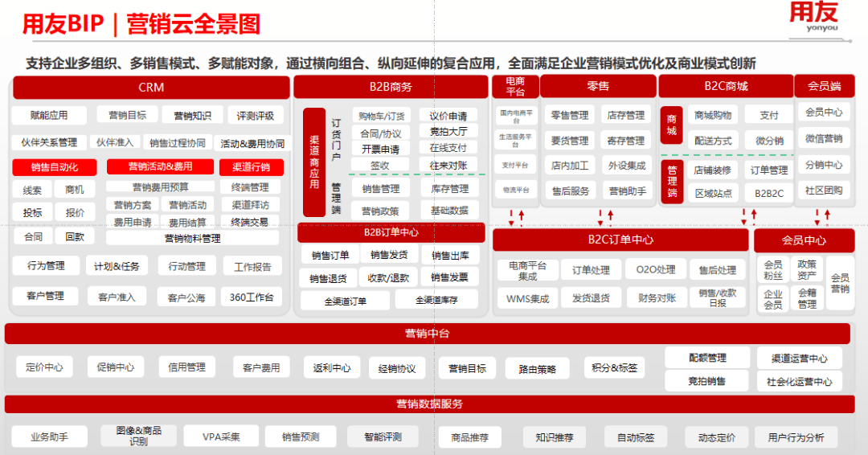Image resolution: width=868 pixels, height=455 pixels.
Task: Click the 渠道拜访 box
Action: coord(250,205)
